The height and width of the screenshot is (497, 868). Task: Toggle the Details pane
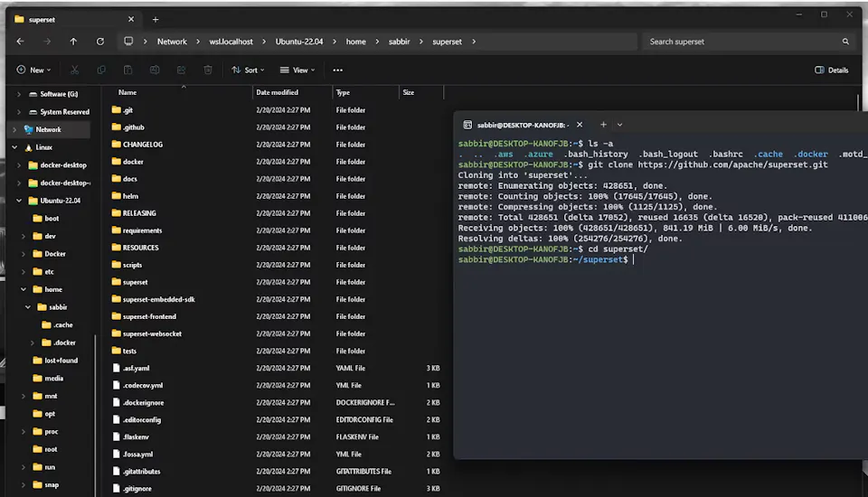[831, 70]
